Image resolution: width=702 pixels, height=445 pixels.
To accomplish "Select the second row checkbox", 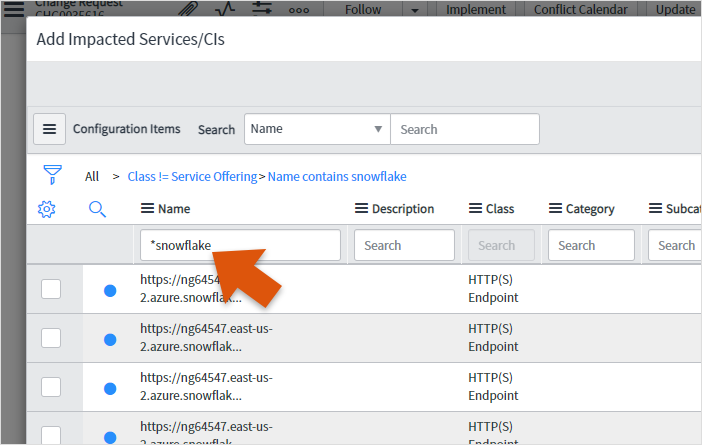I will [51, 338].
